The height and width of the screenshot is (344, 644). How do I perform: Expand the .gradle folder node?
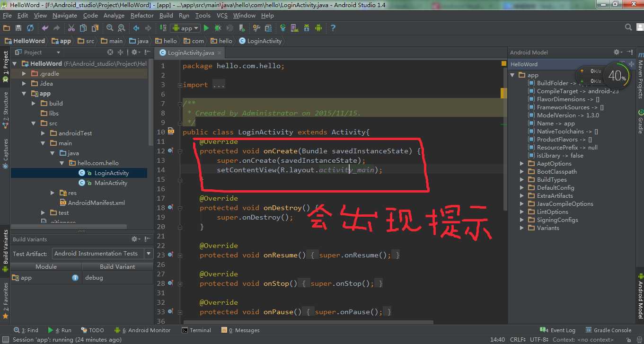point(24,74)
